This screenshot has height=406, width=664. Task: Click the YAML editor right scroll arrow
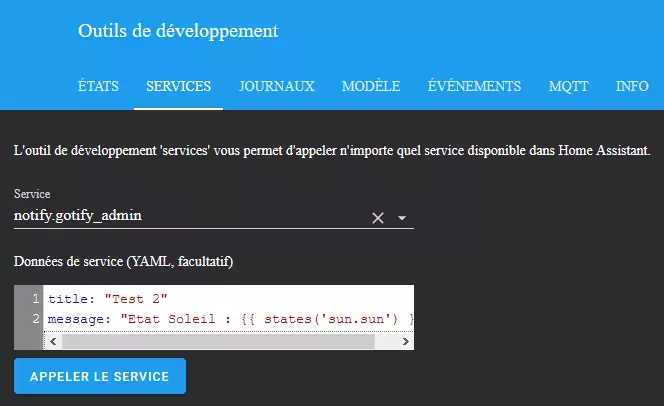405,341
